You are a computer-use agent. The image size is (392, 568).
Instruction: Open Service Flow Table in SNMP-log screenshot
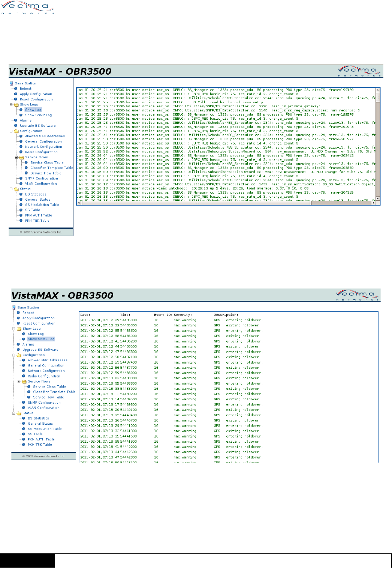[x=48, y=397]
